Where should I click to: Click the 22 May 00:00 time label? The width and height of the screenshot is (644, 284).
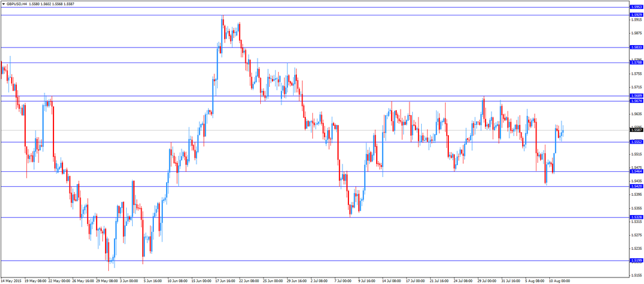(59, 281)
